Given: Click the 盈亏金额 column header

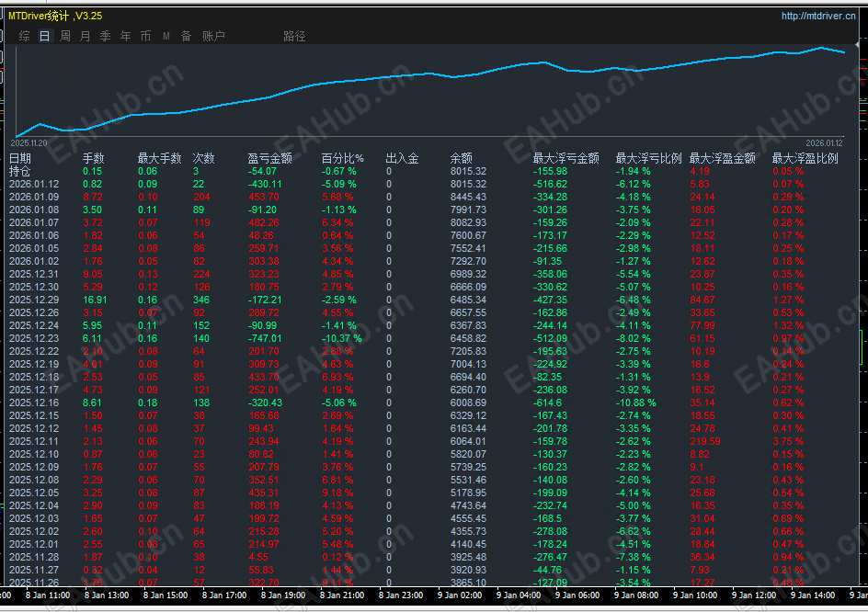Looking at the screenshot, I should click(x=269, y=158).
